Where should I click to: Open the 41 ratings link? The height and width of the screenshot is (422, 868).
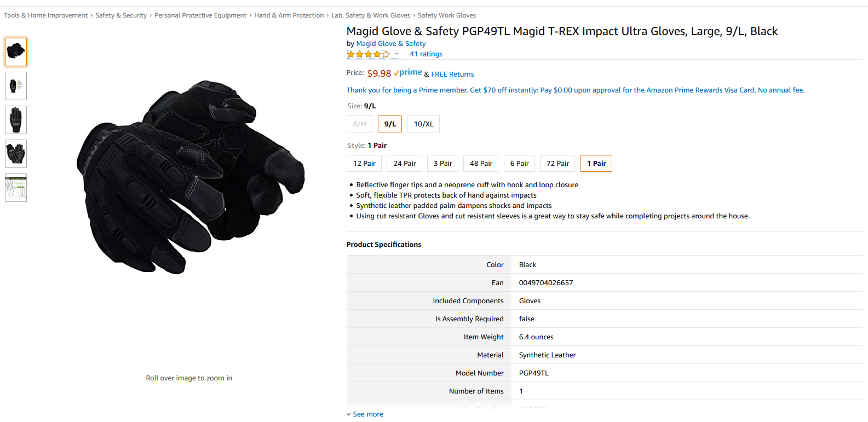[426, 54]
